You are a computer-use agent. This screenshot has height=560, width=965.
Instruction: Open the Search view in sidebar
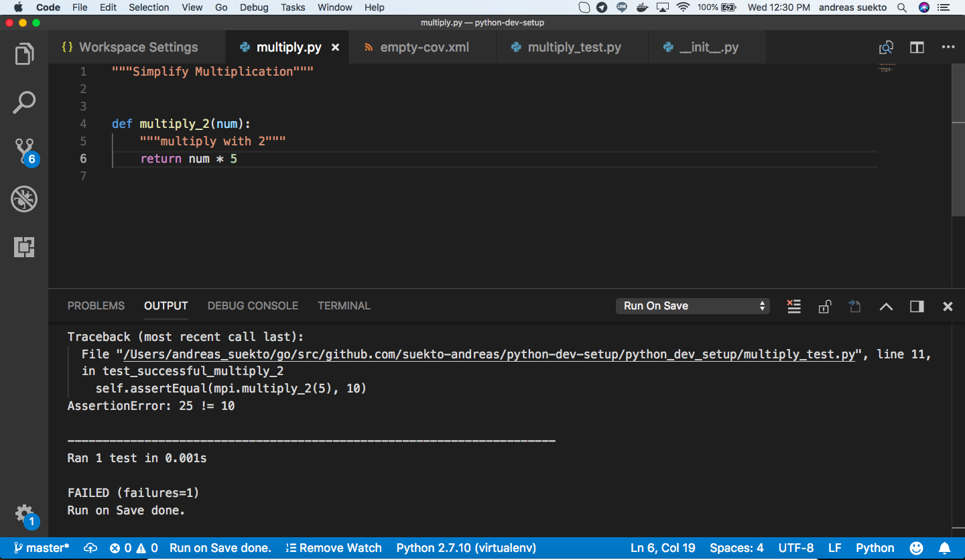[x=24, y=102]
